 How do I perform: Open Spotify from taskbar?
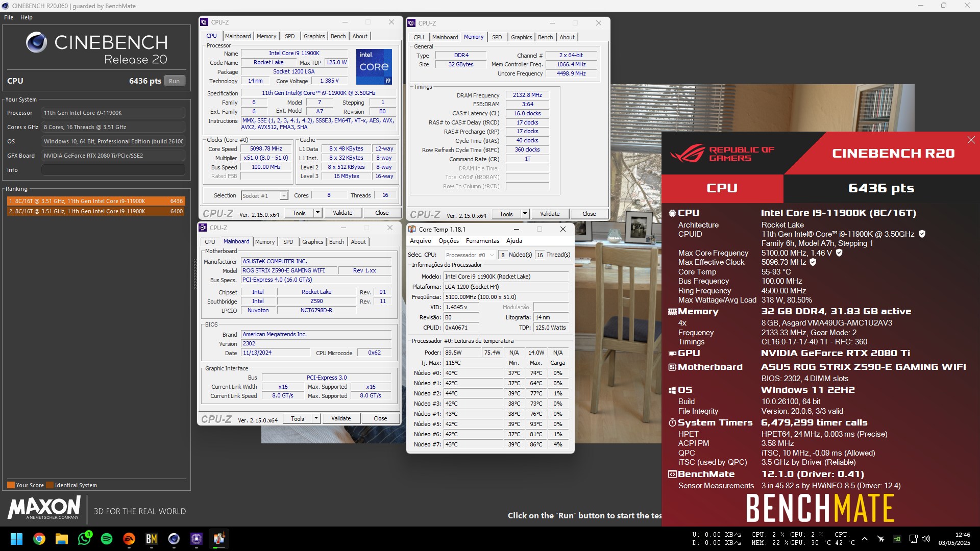pyautogui.click(x=107, y=539)
